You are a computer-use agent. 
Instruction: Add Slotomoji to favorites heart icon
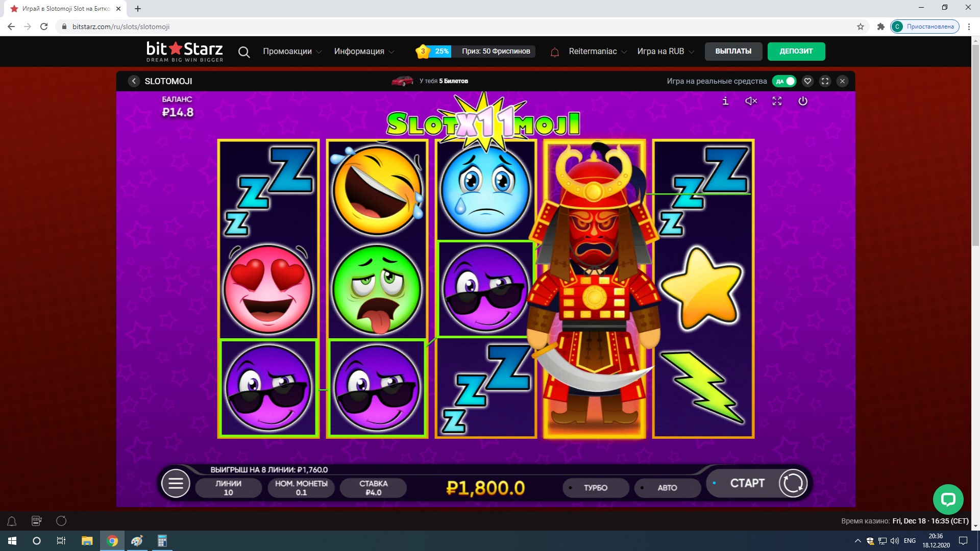[807, 81]
